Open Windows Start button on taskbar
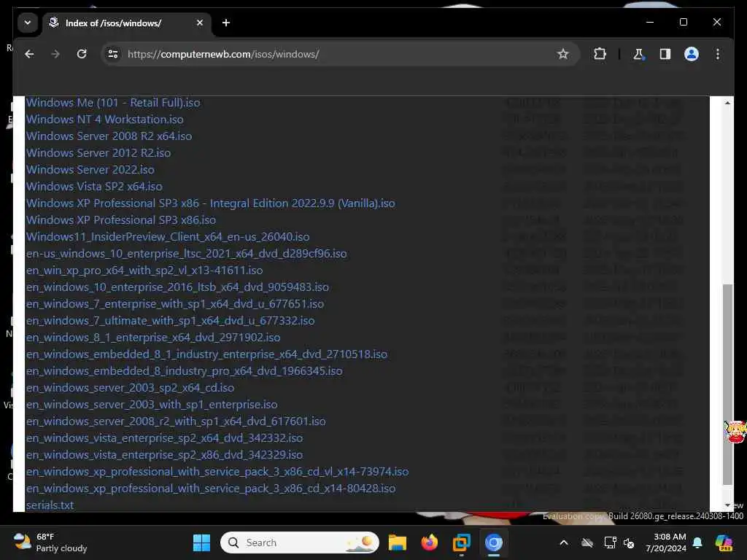 pos(201,542)
